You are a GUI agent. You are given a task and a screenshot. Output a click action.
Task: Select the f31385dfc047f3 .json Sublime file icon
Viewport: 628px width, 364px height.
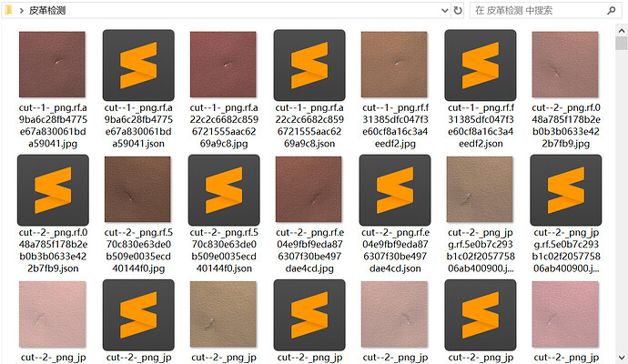(481, 65)
